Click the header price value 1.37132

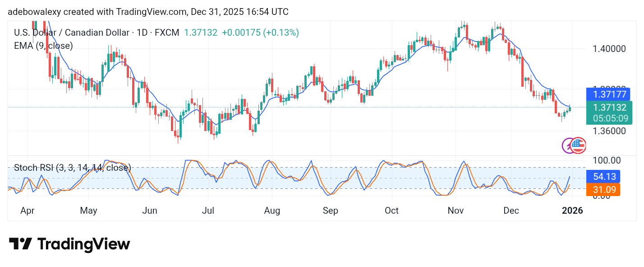pos(200,33)
